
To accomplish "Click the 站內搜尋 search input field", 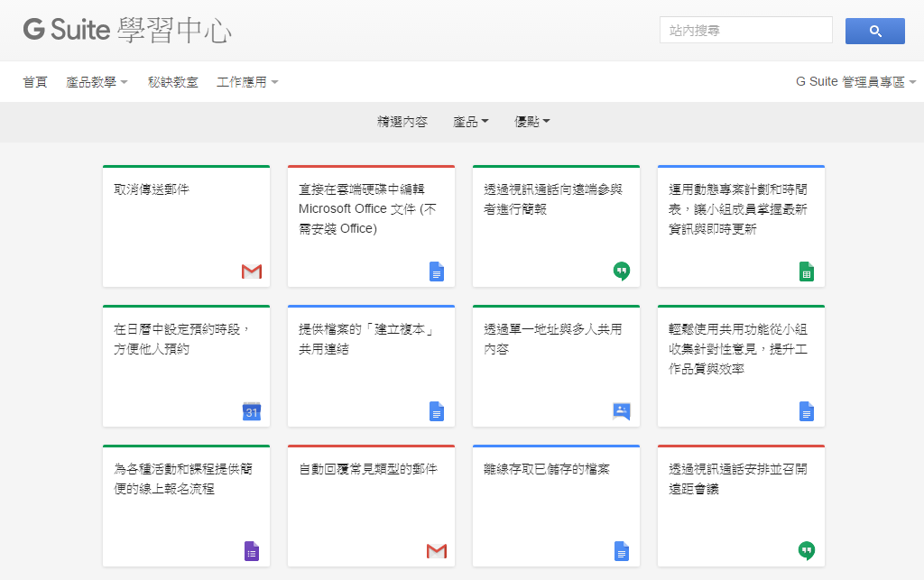I will pos(745,31).
